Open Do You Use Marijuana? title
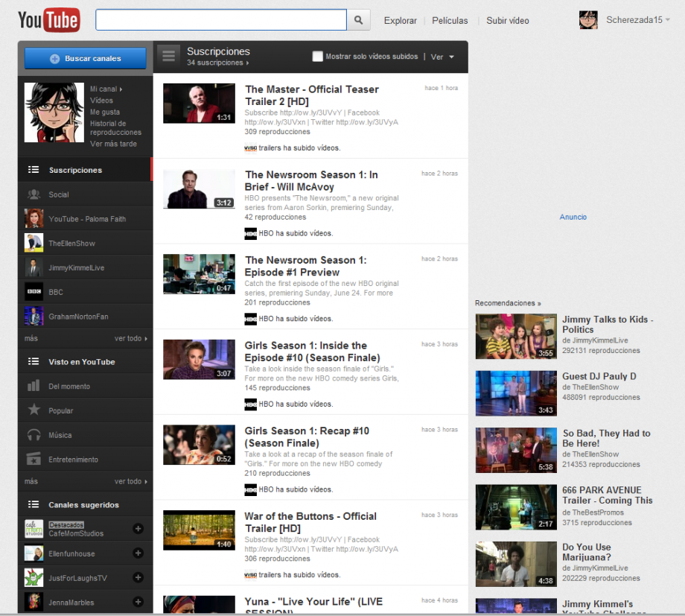The height and width of the screenshot is (616, 685). [x=586, y=552]
